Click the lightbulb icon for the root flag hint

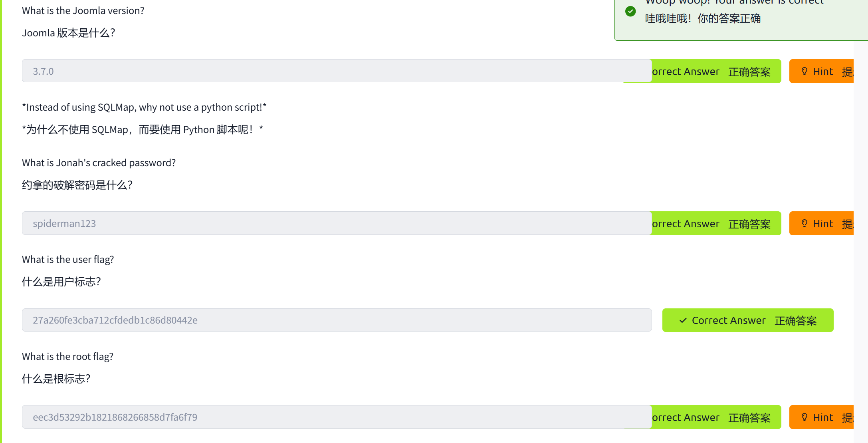click(805, 417)
